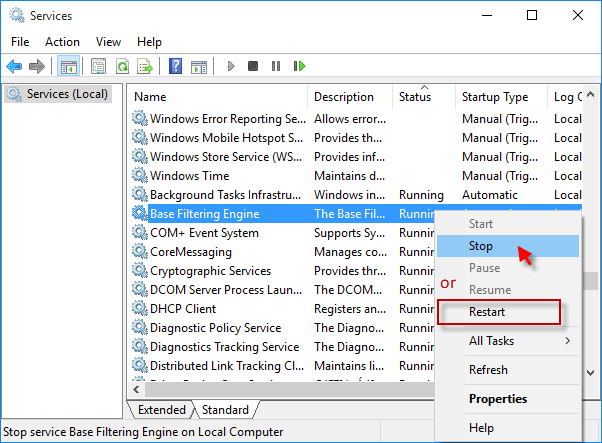Click gear icon beside CoreMessaging
Screen dimensions: 602x443
(139, 251)
